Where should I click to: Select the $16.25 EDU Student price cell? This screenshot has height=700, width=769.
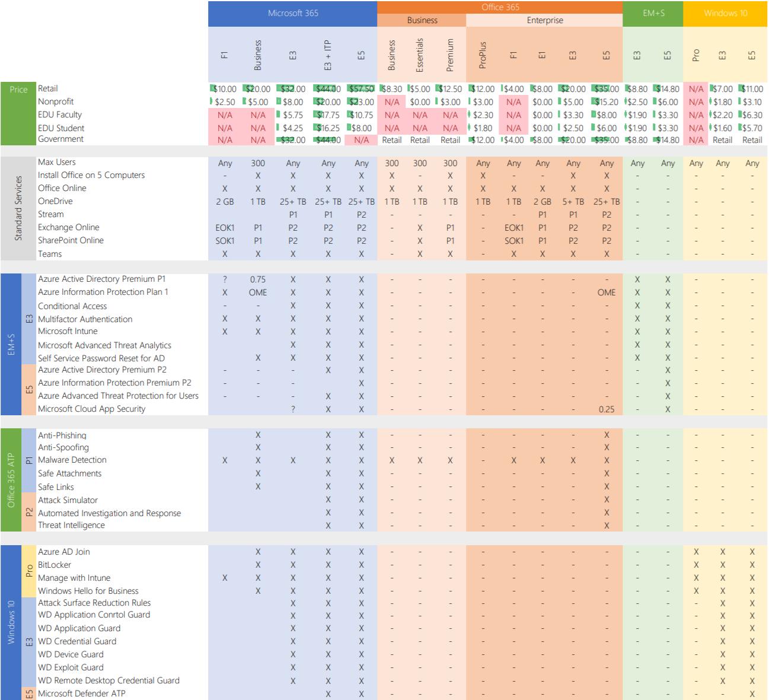click(x=328, y=128)
